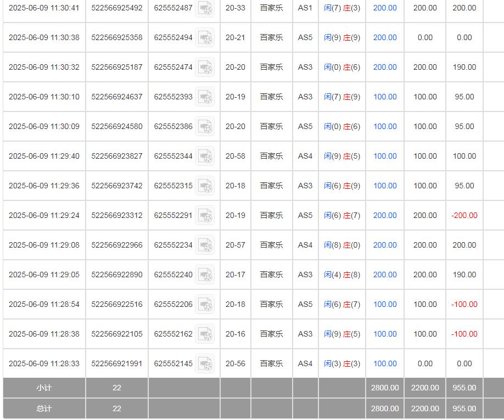Click blue 200.00 amount for order 522566925358
The height and width of the screenshot is (420, 504).
click(385, 38)
